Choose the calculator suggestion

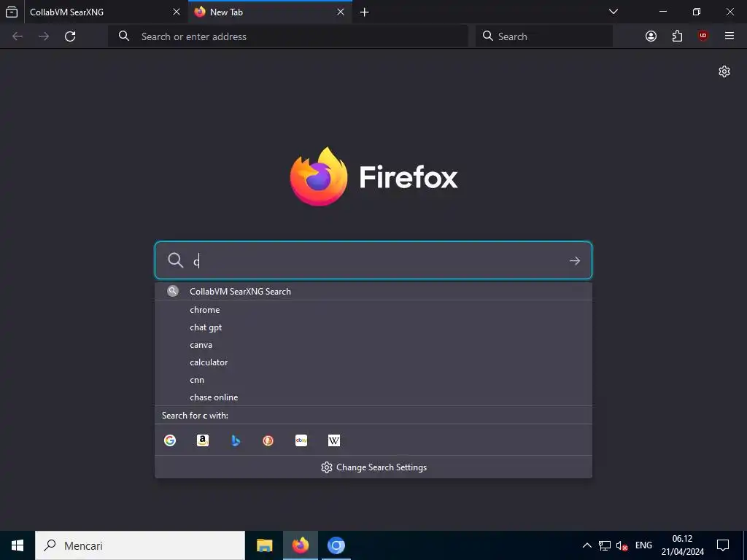tap(373, 362)
